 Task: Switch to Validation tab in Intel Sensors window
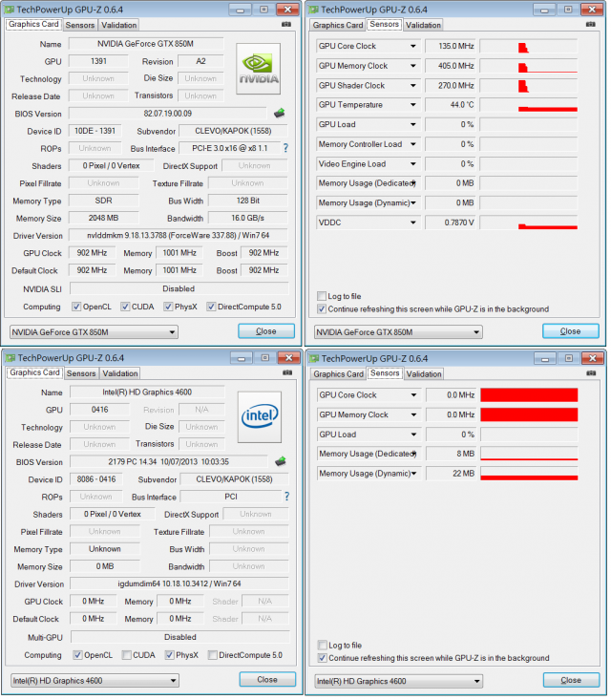424,374
